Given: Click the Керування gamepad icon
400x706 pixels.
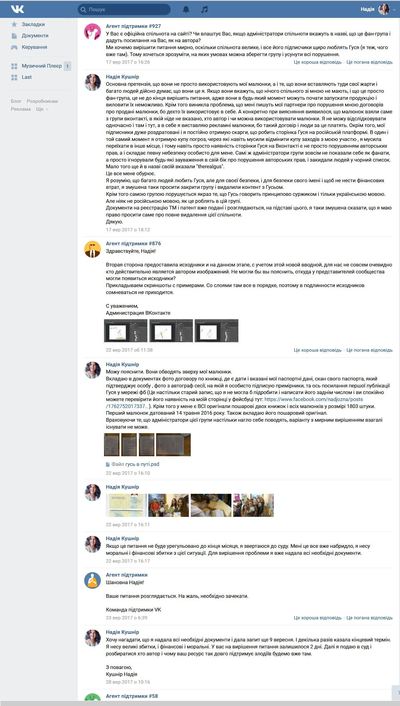Looking at the screenshot, I should (x=14, y=47).
